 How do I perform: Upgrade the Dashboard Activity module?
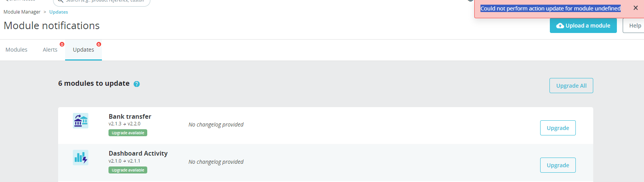tap(558, 165)
